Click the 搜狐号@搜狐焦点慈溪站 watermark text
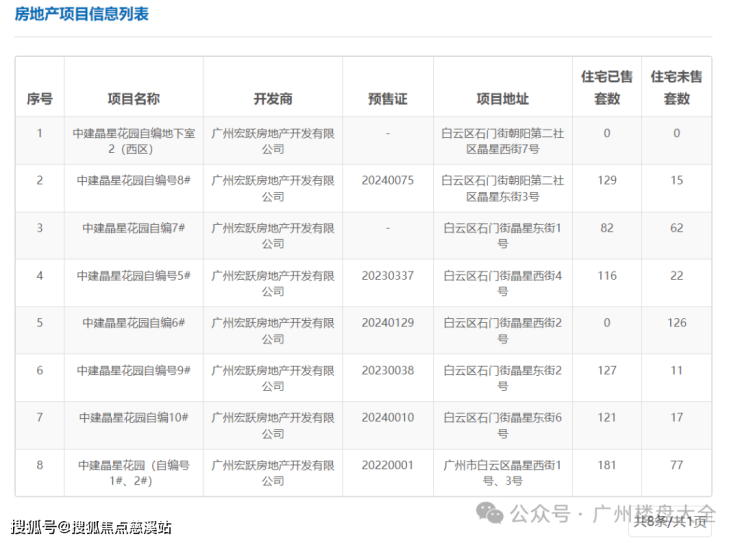Viewport: 740px width, 543px height. (x=92, y=527)
